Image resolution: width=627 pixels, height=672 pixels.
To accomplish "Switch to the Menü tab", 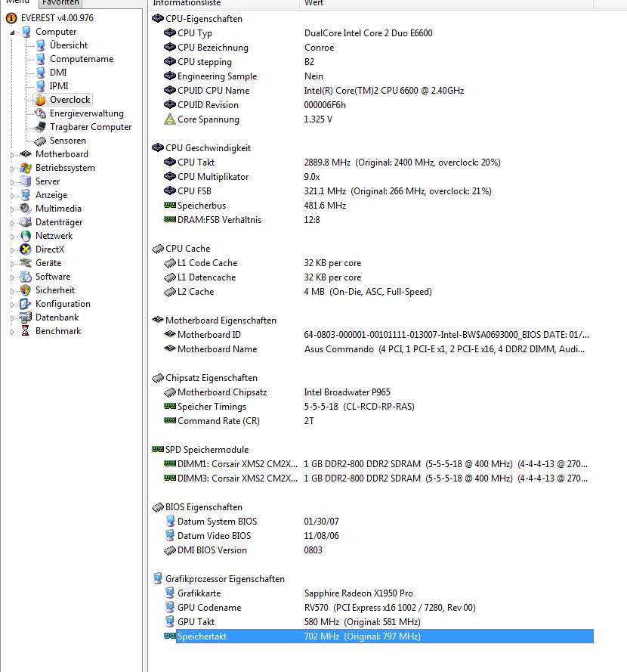I will pos(18,2).
